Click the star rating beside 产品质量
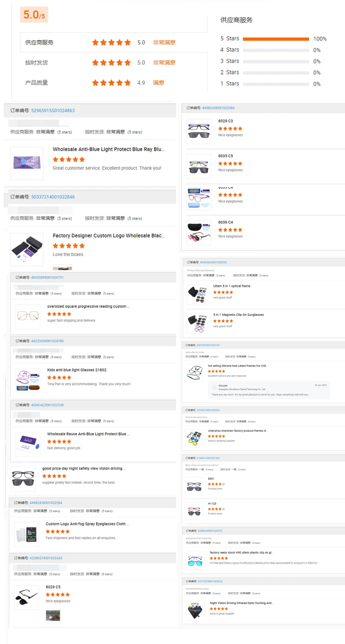The image size is (345, 644). [x=111, y=83]
